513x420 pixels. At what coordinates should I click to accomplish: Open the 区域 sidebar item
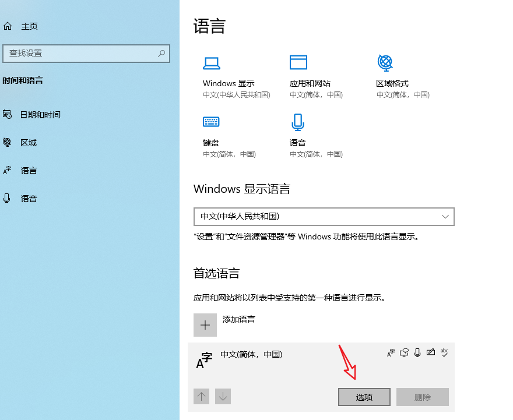click(x=29, y=143)
